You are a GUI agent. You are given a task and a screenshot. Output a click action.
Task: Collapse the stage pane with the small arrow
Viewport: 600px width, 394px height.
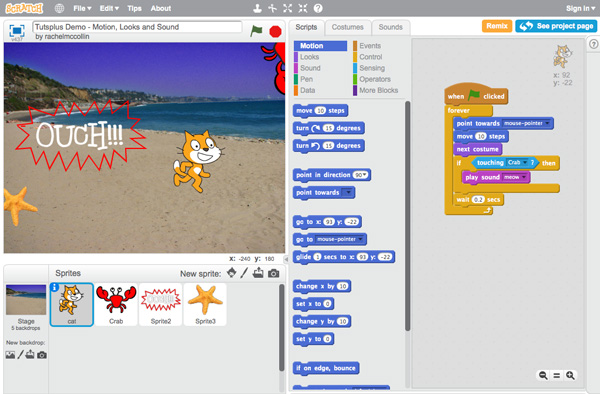pos(286,259)
